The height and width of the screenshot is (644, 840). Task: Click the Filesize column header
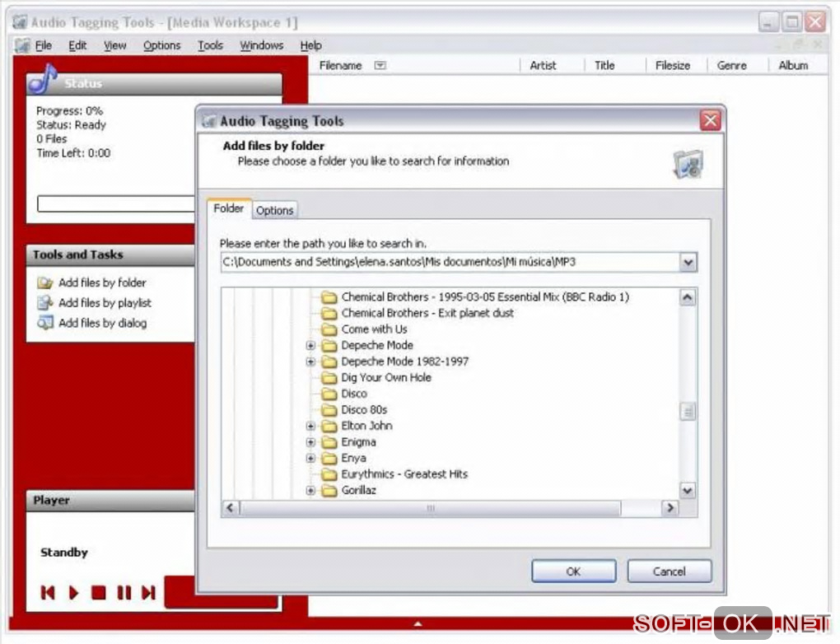[x=672, y=65]
